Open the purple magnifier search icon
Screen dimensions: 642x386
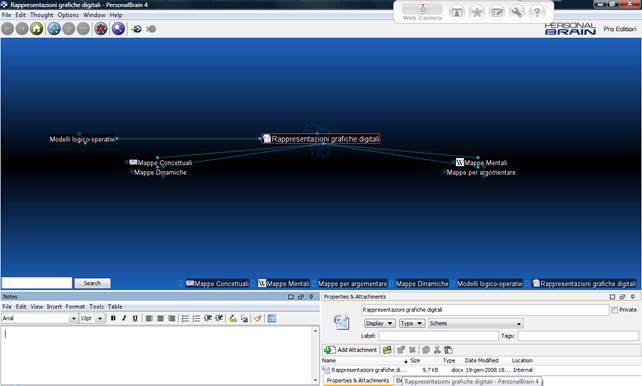pos(118,29)
